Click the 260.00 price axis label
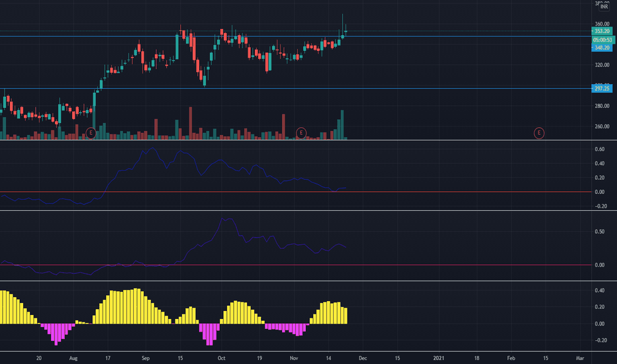Screen dimensions: 617x364 602,126
